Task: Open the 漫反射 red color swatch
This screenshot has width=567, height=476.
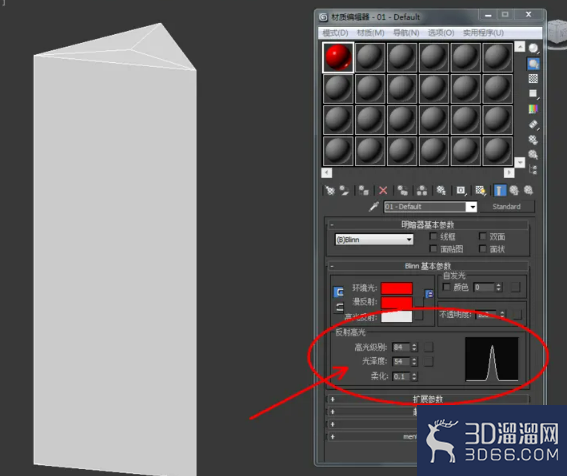Action: coord(397,302)
